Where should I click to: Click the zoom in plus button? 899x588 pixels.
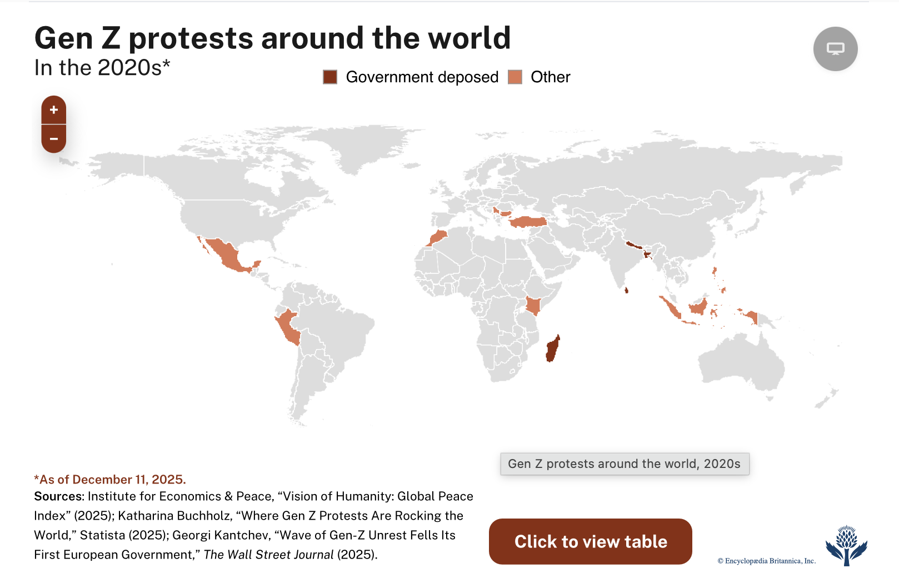point(54,110)
